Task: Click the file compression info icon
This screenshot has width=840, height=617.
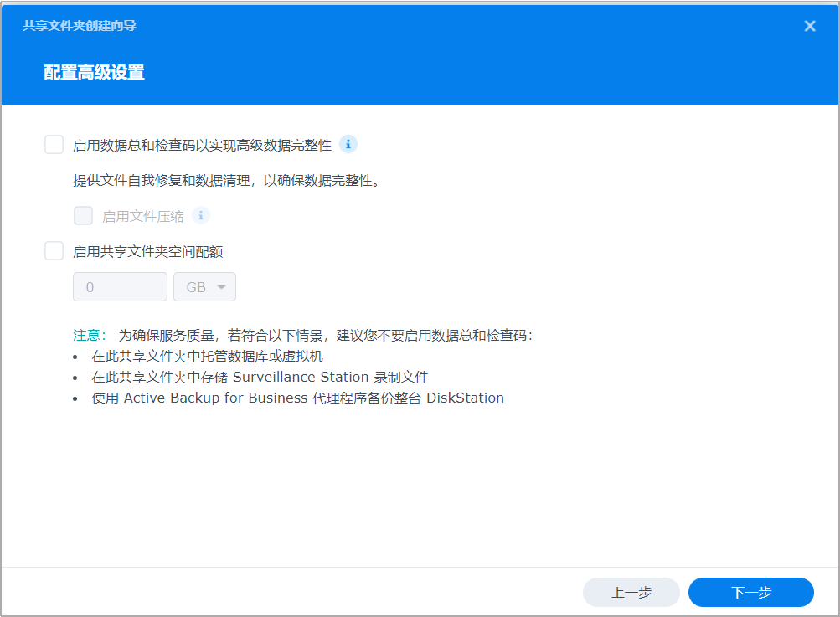Action: coord(201,215)
